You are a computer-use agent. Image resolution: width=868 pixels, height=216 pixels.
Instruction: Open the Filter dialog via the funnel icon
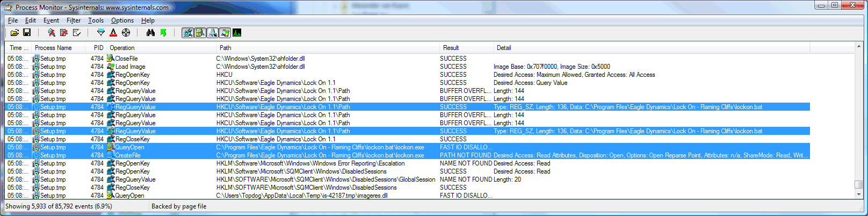[x=101, y=33]
